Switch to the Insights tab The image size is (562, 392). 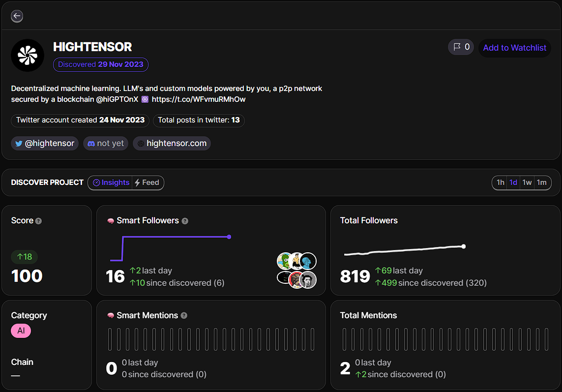tap(111, 182)
